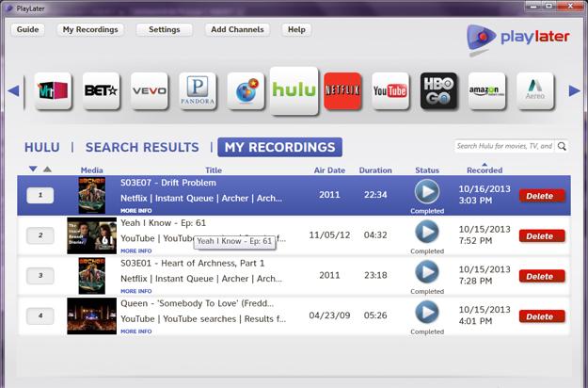
Task: Sort by the Media column header
Action: 91,170
